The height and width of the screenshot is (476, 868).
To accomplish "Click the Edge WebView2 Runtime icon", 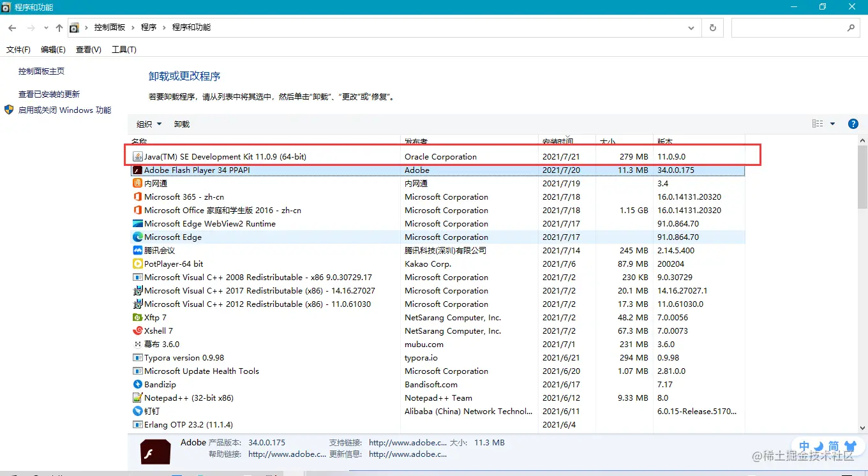I will (x=137, y=224).
